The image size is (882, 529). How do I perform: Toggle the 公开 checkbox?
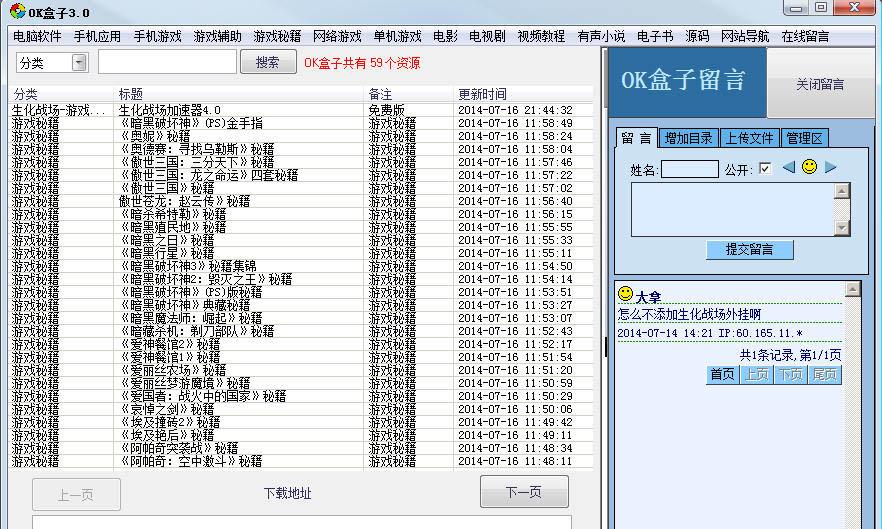coord(765,168)
